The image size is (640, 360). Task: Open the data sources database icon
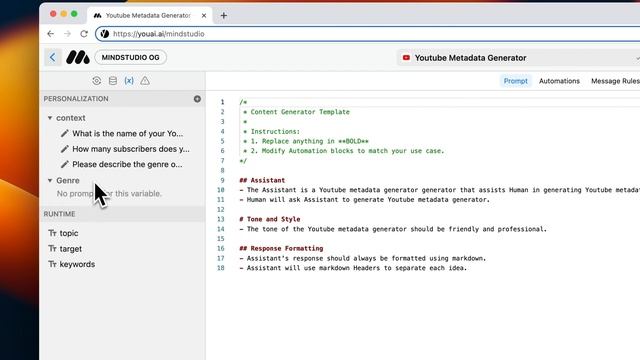[113, 81]
